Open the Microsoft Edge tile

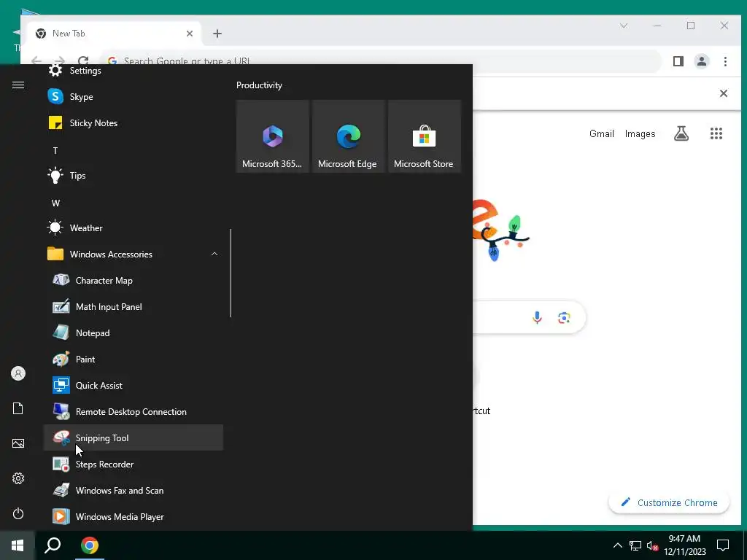348,136
